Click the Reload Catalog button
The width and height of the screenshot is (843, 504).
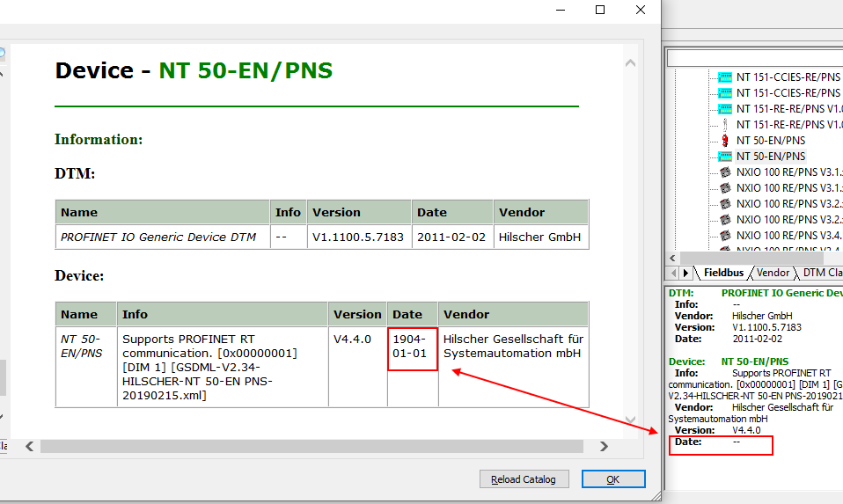[x=524, y=479]
